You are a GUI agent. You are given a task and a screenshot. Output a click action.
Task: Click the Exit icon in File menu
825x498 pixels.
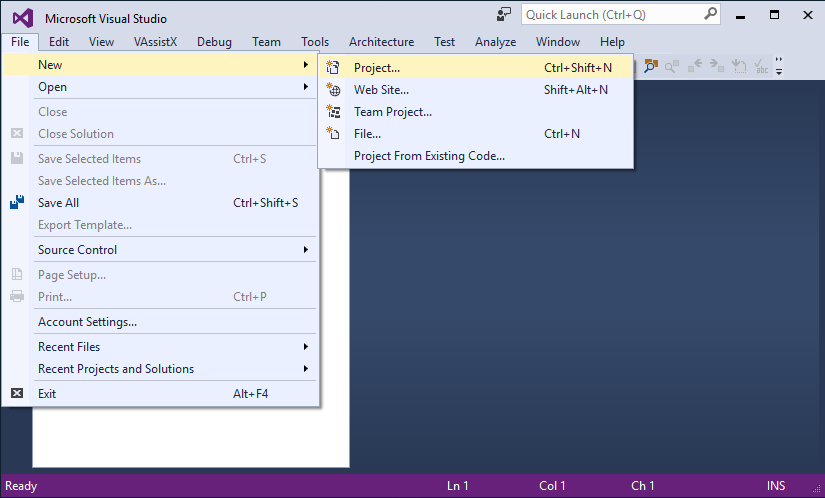17,394
